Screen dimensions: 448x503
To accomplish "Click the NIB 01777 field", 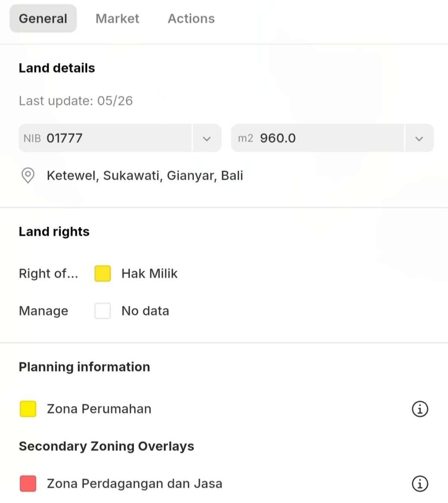I will (106, 138).
